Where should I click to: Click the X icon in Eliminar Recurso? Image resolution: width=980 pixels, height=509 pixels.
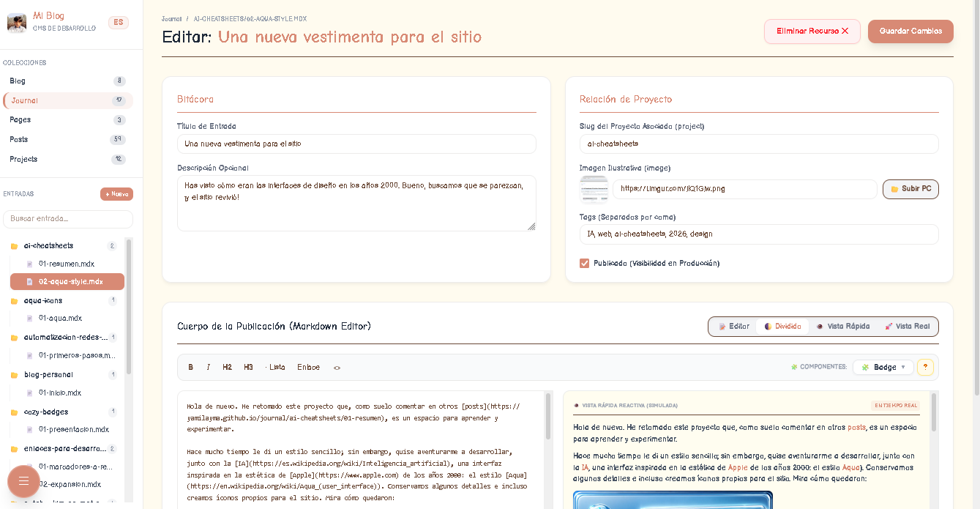click(845, 31)
